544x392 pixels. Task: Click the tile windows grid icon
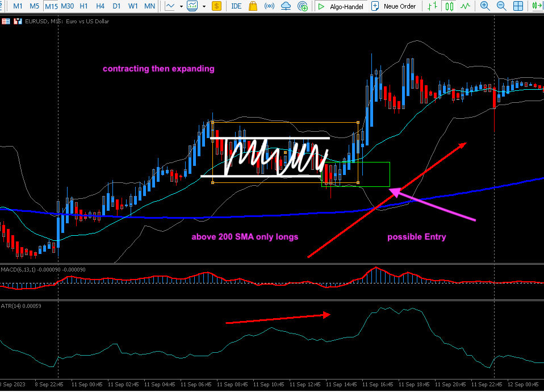[518, 6]
